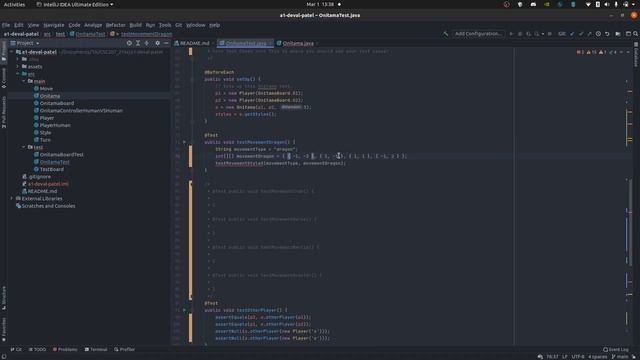Open the Build menu
640x360 pixels.
(x=136, y=25)
